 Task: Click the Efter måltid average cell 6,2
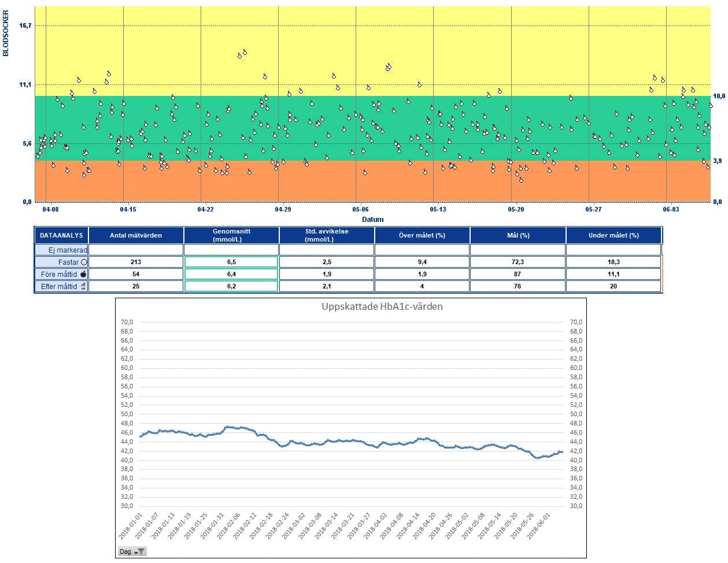tap(231, 287)
